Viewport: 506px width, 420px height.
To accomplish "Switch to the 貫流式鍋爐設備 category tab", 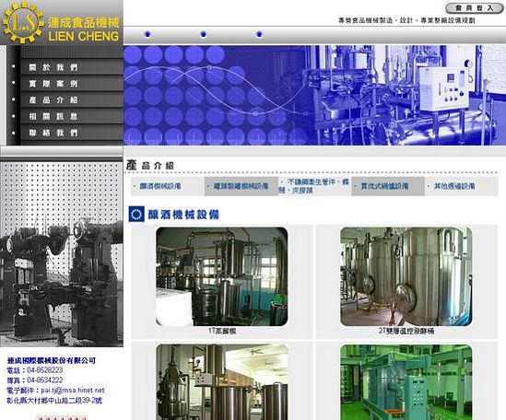I will pyautogui.click(x=384, y=186).
